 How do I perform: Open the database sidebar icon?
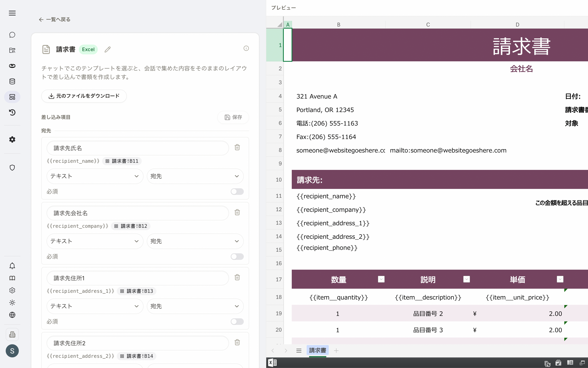[x=12, y=81]
